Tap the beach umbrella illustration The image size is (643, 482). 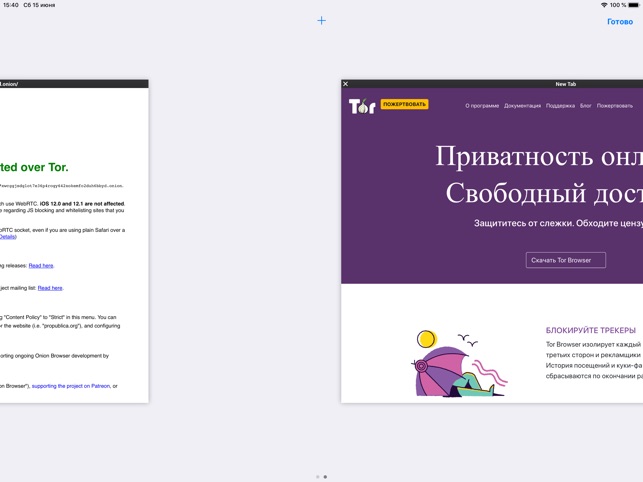(460, 364)
